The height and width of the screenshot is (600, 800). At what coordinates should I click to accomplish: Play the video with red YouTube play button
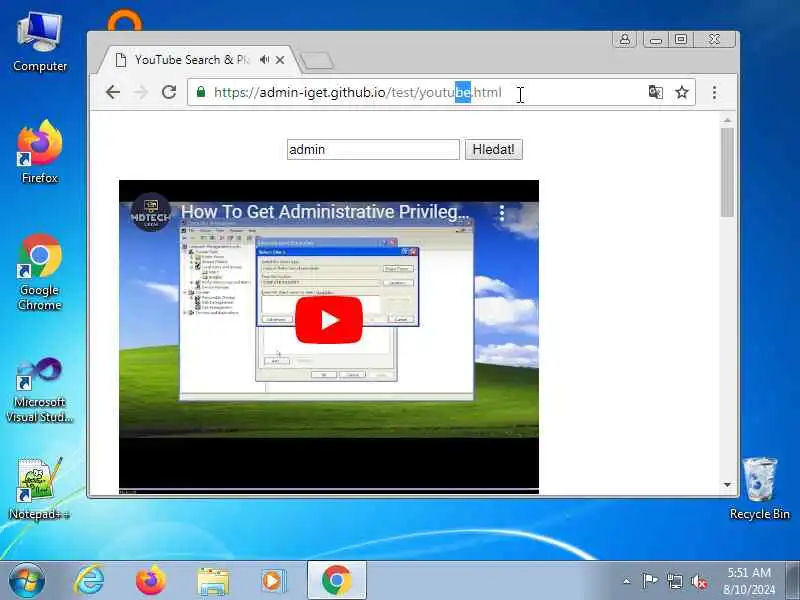point(329,320)
